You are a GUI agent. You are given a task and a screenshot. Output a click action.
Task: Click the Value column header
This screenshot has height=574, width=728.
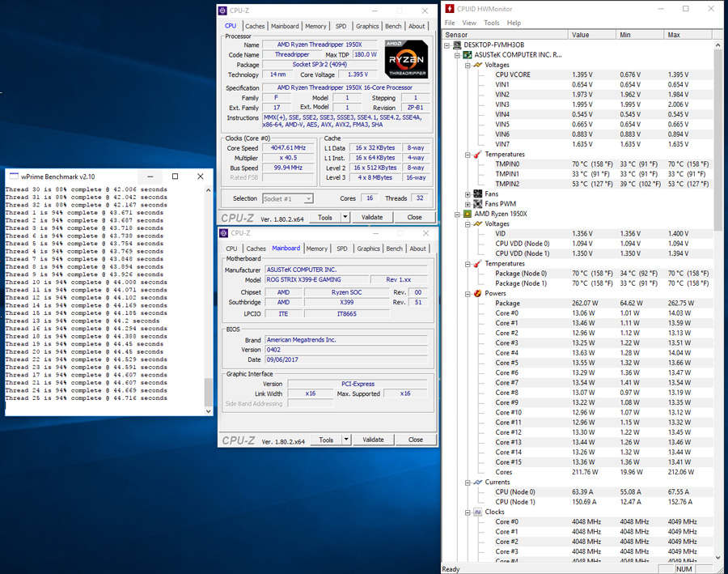(x=592, y=35)
